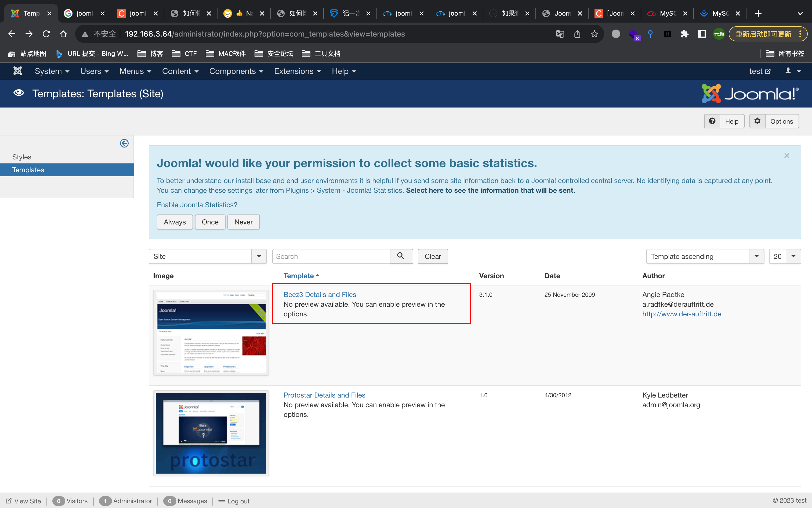The height and width of the screenshot is (508, 812).
Task: Click the key-shaped extension icon
Action: pyautogui.click(x=650, y=34)
